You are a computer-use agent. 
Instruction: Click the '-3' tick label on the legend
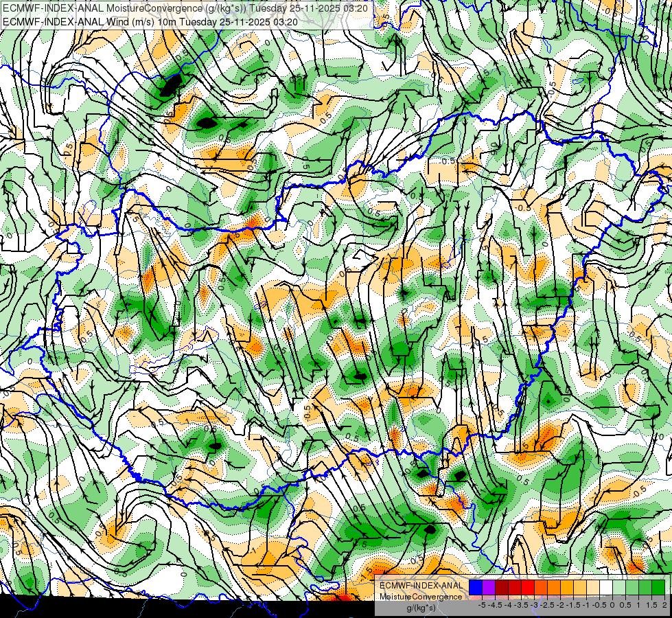pyautogui.click(x=534, y=605)
